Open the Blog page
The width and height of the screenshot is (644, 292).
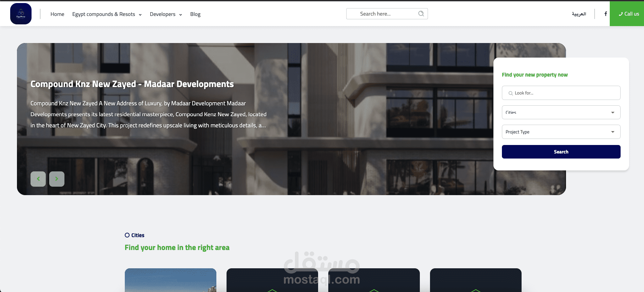pyautogui.click(x=195, y=14)
